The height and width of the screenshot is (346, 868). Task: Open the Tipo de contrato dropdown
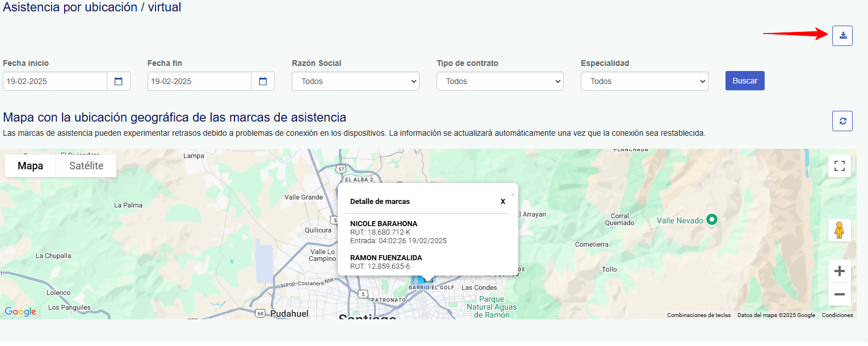[500, 81]
